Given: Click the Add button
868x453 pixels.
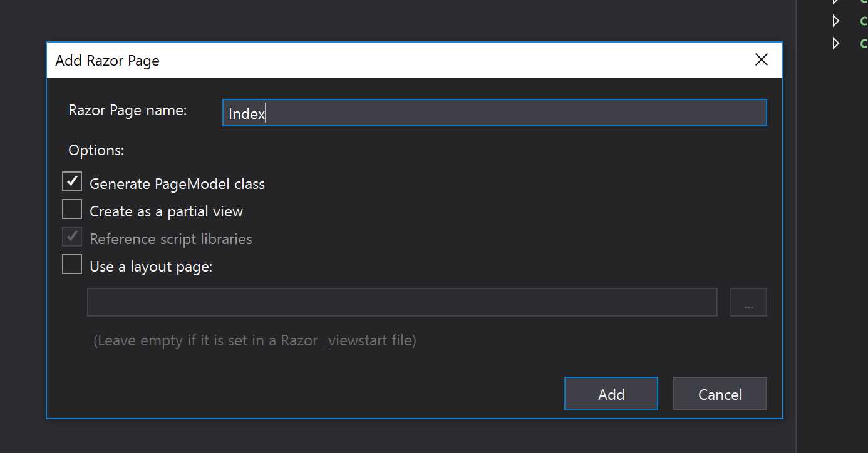Looking at the screenshot, I should point(611,394).
